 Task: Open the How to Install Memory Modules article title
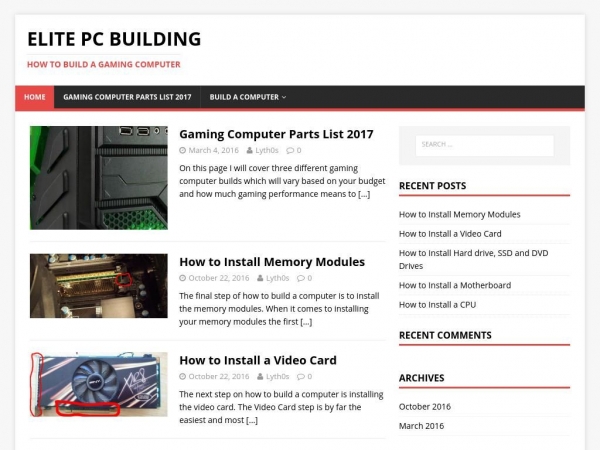point(272,262)
